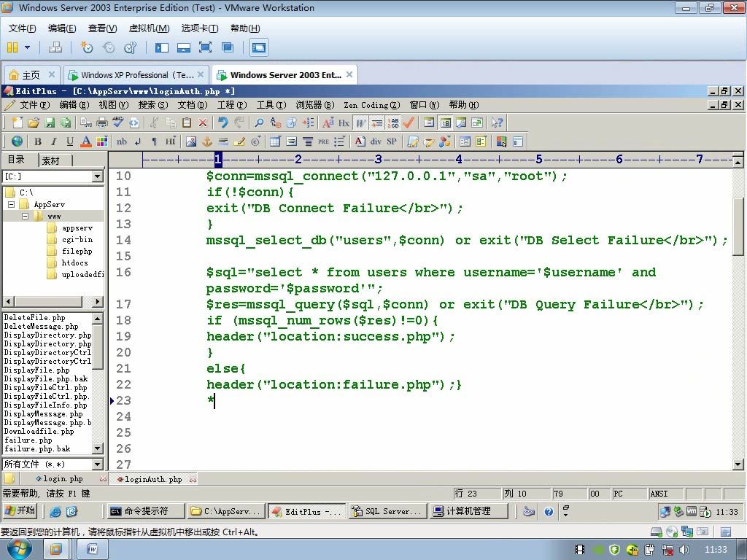747x560 pixels.
Task: Click the editor vertical scrollbar thumb
Action: click(x=738, y=226)
